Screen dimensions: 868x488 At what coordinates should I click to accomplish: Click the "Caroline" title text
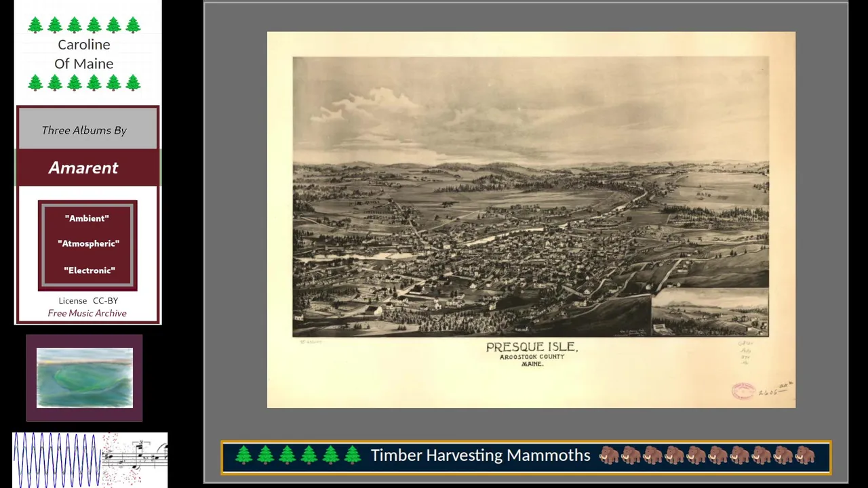pos(84,45)
